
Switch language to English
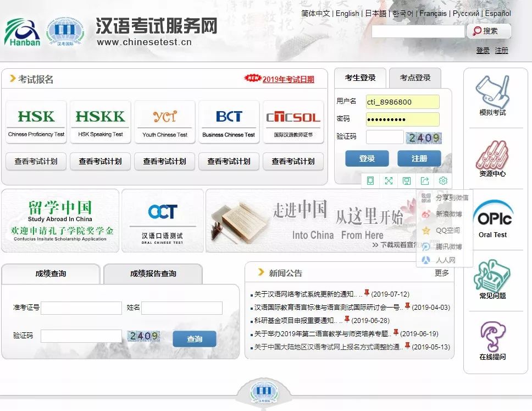(x=347, y=14)
